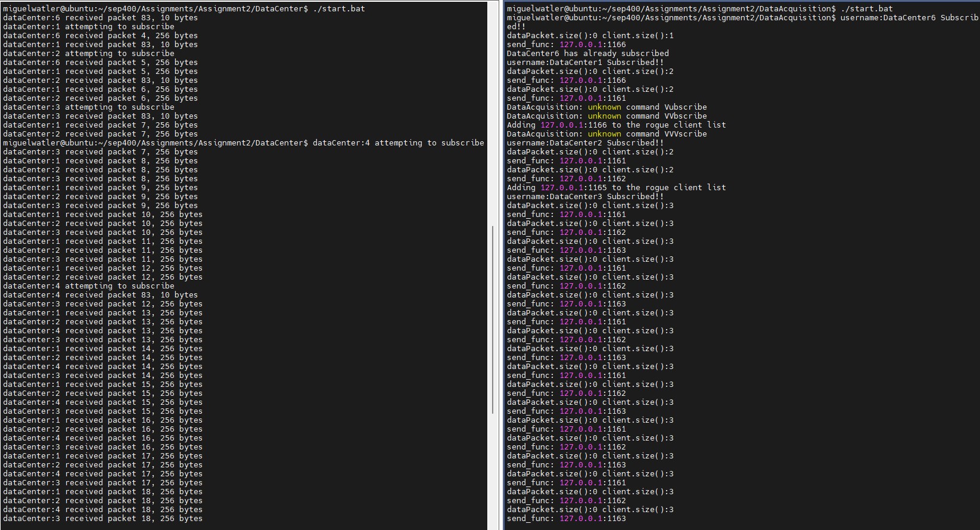This screenshot has height=530, width=980.
Task: Select line 'dataCenter:4 received packet 18, 256 bytes'
Action: point(102,510)
